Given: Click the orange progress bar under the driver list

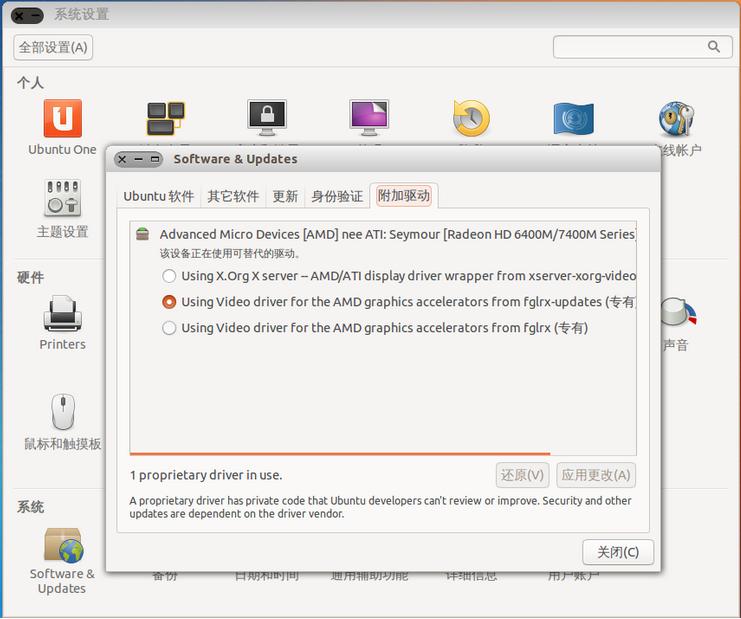Looking at the screenshot, I should (x=340, y=454).
